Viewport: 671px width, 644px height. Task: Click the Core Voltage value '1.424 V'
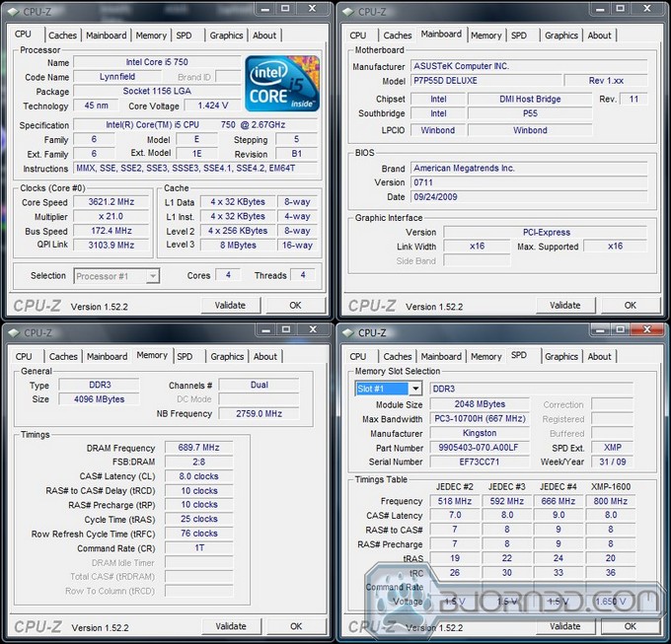pos(213,106)
